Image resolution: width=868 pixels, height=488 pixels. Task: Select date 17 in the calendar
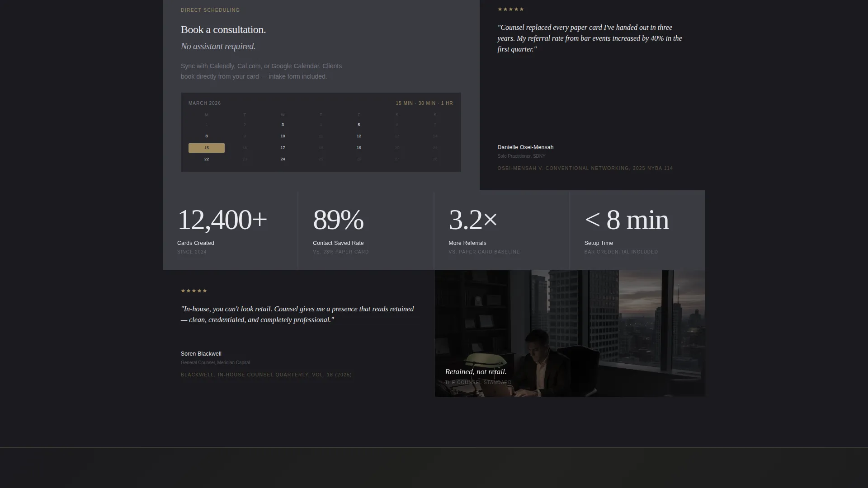pyautogui.click(x=283, y=148)
